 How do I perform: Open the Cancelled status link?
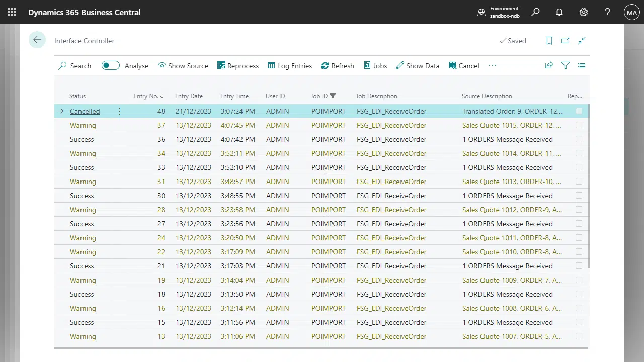coord(85,111)
